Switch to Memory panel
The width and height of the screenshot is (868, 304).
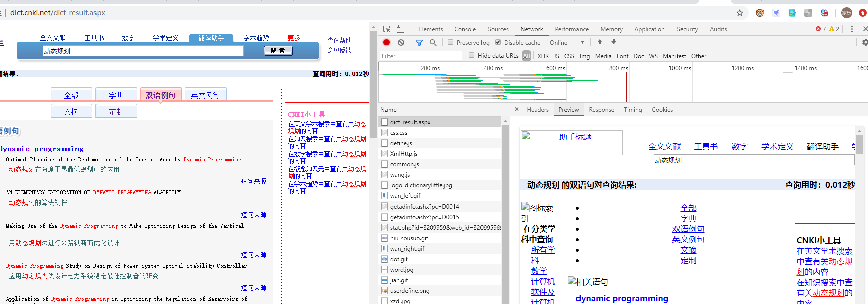coord(611,29)
